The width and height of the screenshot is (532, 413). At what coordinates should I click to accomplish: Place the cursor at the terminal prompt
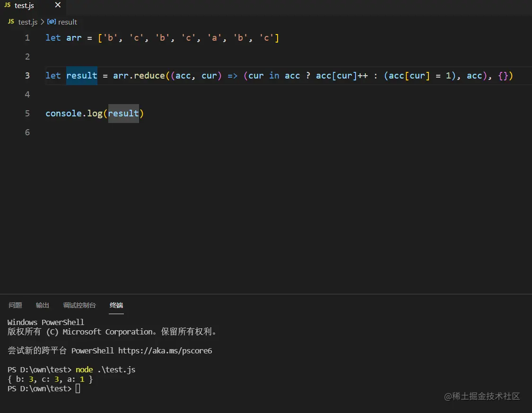(77, 388)
